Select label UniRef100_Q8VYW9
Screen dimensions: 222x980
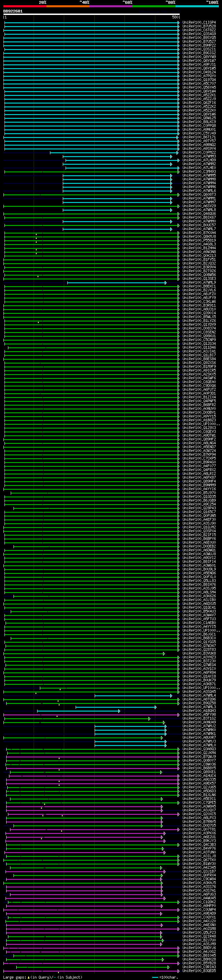click(199, 57)
